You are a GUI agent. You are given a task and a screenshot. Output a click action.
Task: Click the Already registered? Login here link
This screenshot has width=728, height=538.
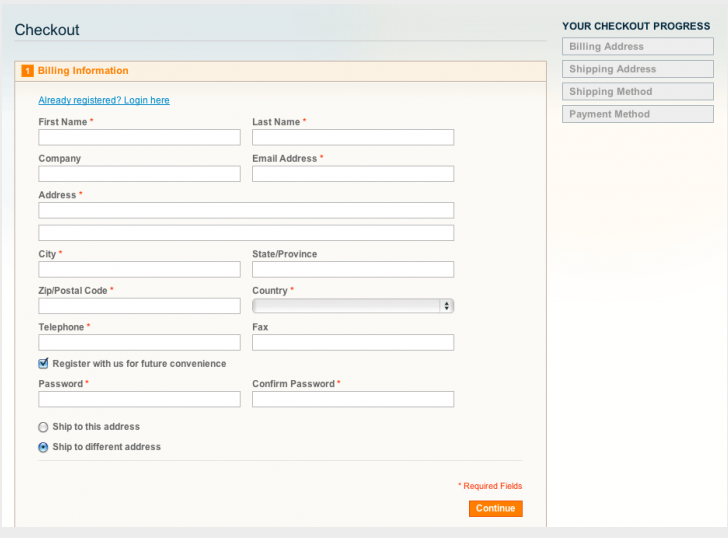click(104, 100)
